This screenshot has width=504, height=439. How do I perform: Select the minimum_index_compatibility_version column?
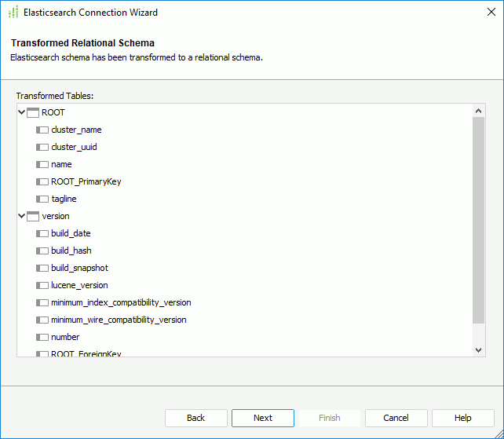[121, 302]
